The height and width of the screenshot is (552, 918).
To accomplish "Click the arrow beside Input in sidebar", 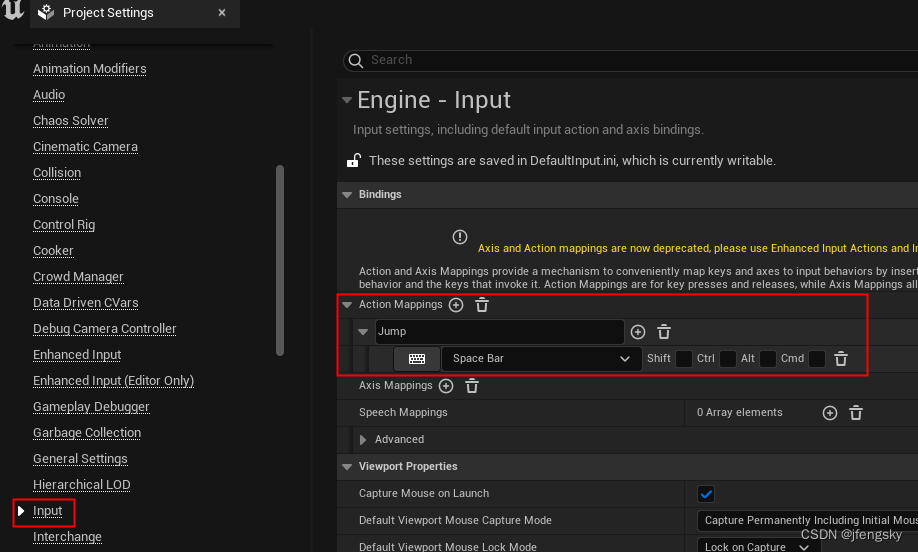I will [21, 511].
